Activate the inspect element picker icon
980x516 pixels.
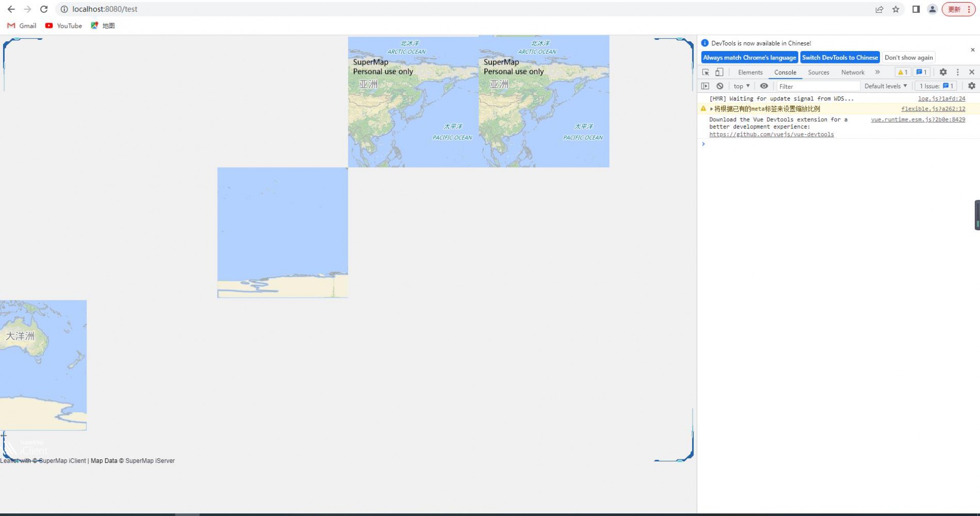706,72
